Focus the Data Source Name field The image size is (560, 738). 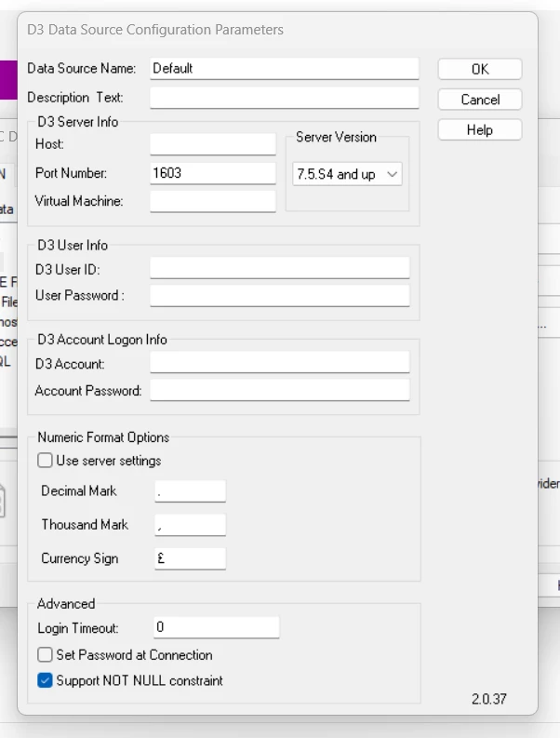coord(285,69)
